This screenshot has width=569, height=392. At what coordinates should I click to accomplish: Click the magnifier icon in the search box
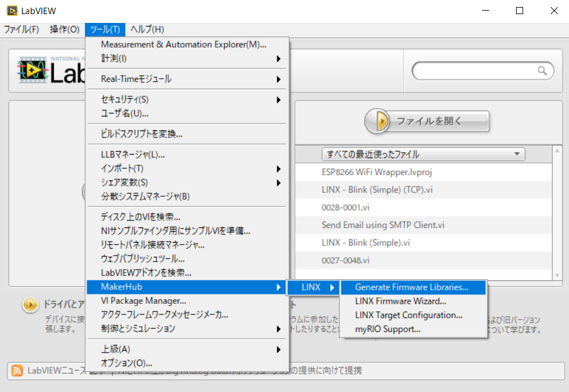coord(542,71)
